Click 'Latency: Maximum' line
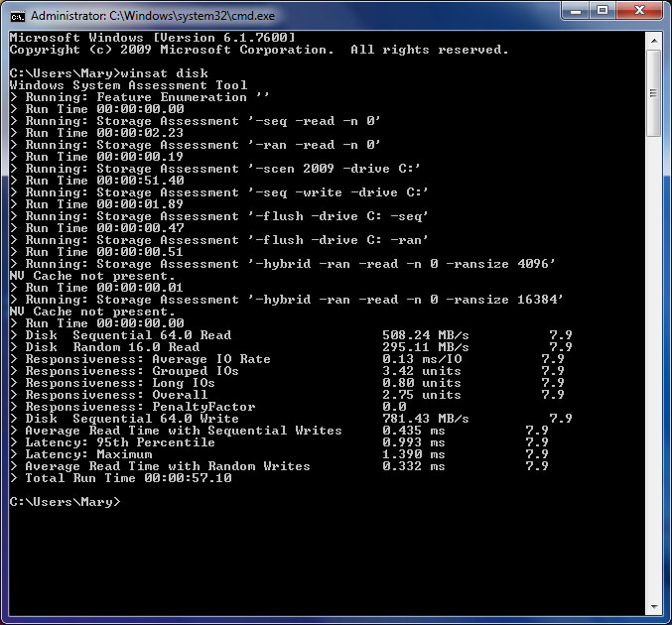This screenshot has width=672, height=625. point(88,454)
